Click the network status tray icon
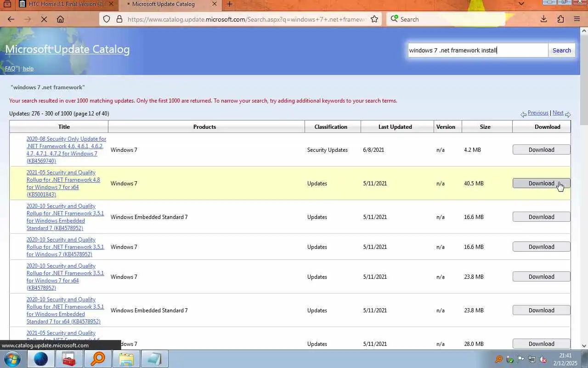The width and height of the screenshot is (588, 368). tap(531, 359)
